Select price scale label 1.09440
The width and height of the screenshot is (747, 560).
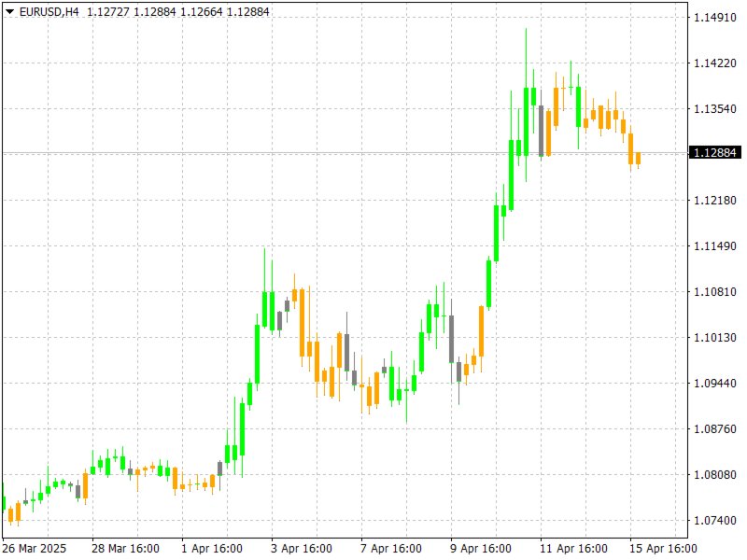(715, 384)
